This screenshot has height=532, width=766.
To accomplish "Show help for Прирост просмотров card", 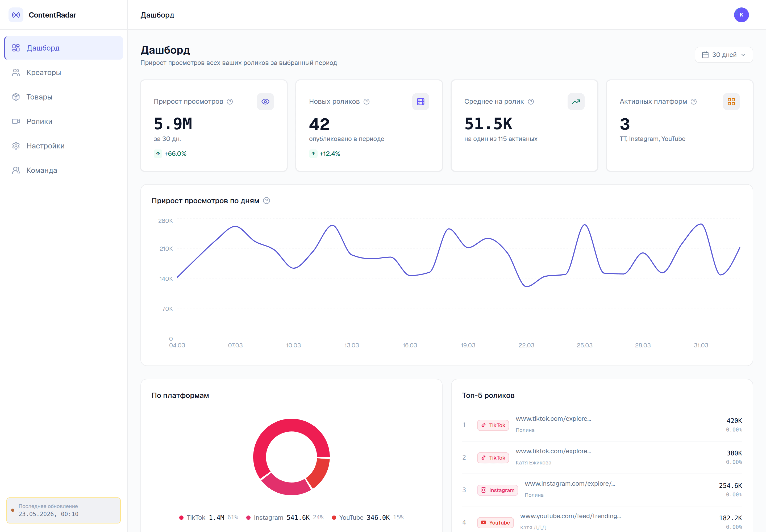I will tap(230, 102).
